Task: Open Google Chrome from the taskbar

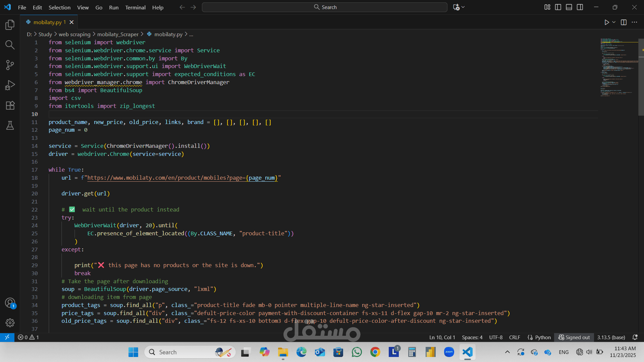Action: tap(375, 352)
